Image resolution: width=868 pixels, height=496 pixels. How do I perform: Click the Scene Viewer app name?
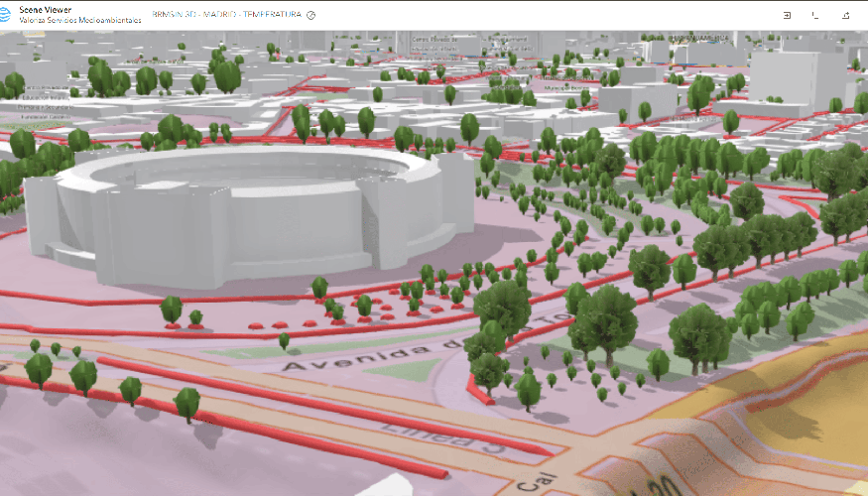point(46,9)
